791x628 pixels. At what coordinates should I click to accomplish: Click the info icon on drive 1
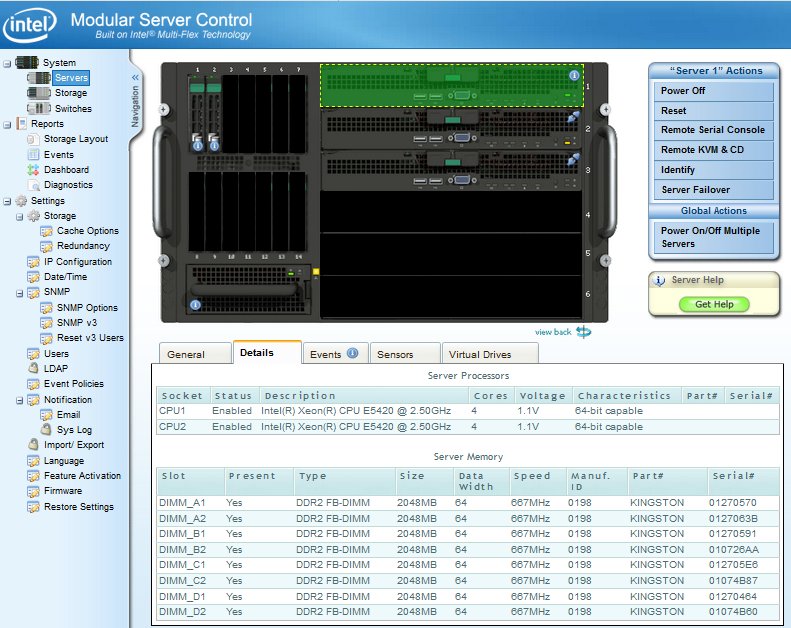[196, 145]
